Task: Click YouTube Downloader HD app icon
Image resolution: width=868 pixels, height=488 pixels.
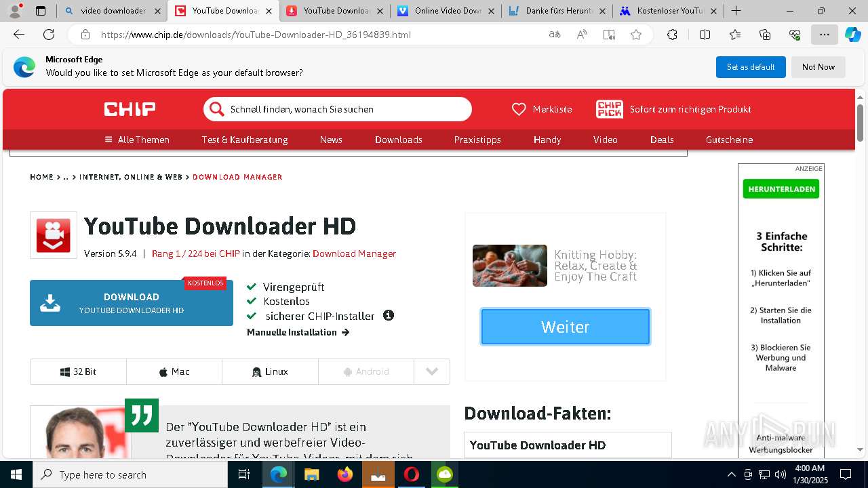Action: [x=54, y=235]
